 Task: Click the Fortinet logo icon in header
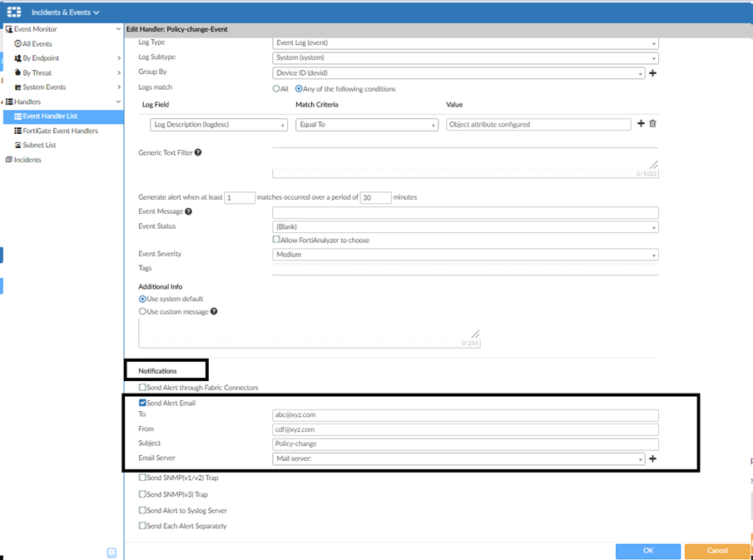pyautogui.click(x=14, y=12)
